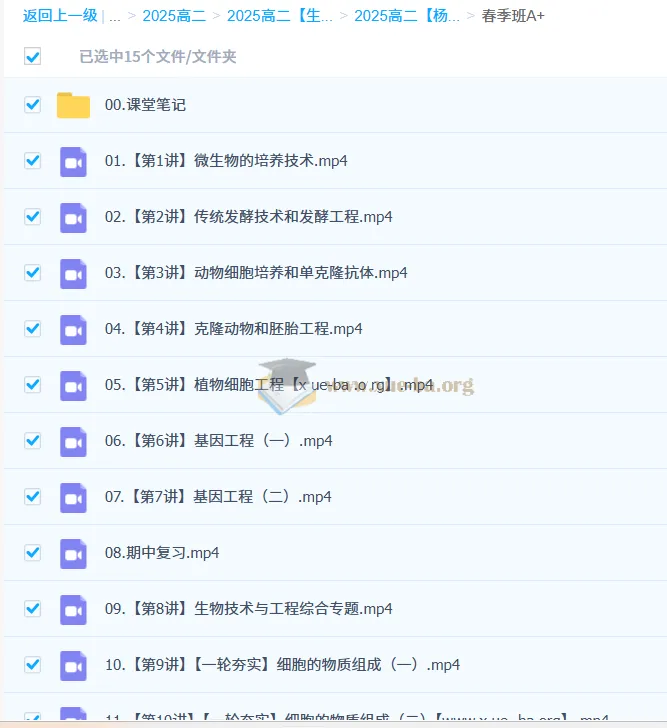
Task: Navigate to 2025高二【生... breadcrumb
Action: [x=280, y=16]
